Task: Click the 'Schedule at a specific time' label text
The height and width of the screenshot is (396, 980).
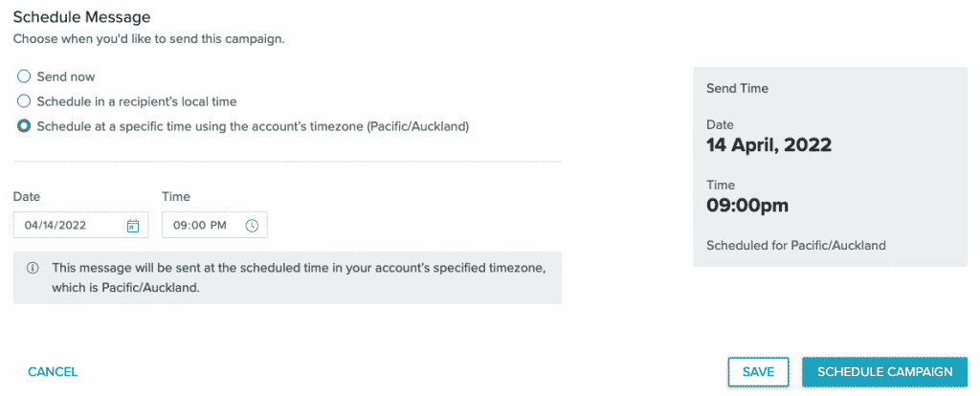Action: [x=253, y=125]
